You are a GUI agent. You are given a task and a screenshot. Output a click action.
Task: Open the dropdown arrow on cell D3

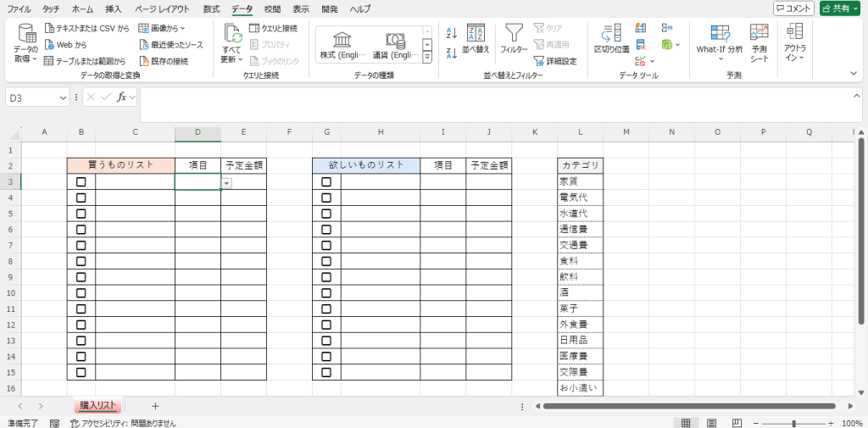(x=226, y=182)
